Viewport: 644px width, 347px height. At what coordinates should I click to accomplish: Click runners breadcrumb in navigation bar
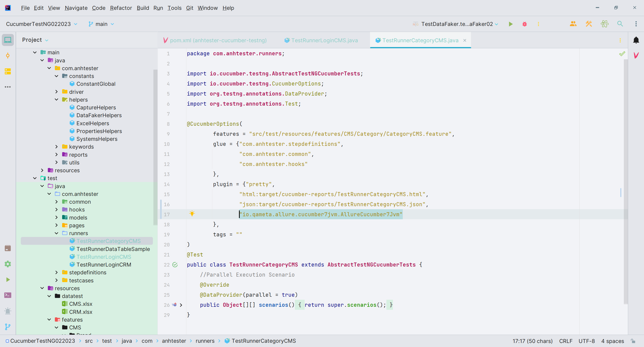tap(205, 341)
